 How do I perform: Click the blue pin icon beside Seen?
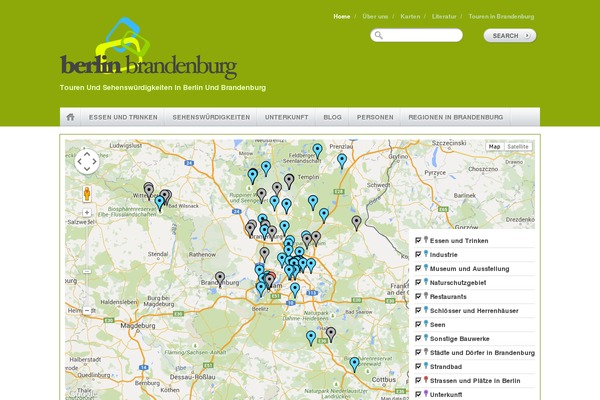pos(426,324)
